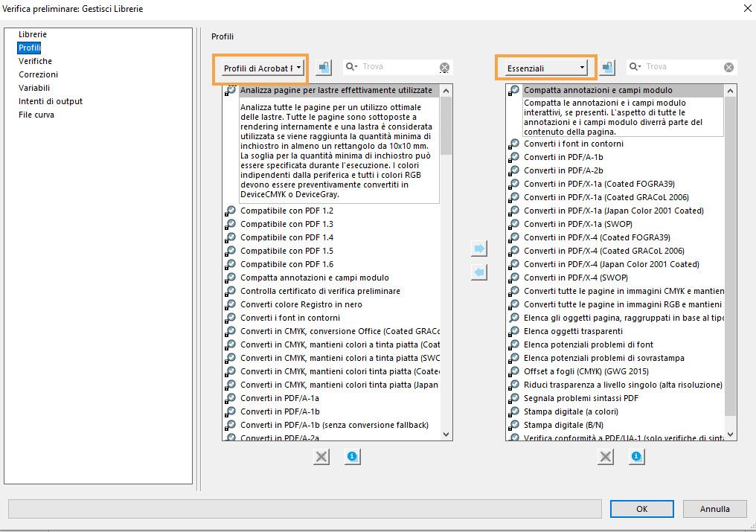The height and width of the screenshot is (532, 756).
Task: Select 'Converti colore Registro in nero' profile
Action: 301,304
